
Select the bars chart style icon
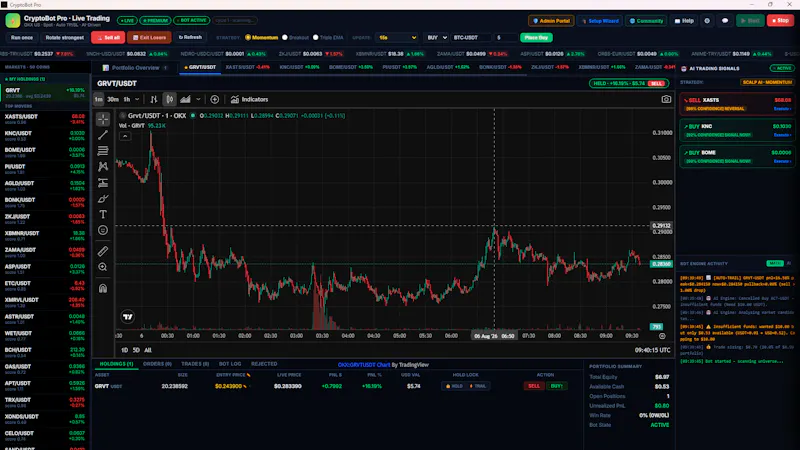click(154, 99)
